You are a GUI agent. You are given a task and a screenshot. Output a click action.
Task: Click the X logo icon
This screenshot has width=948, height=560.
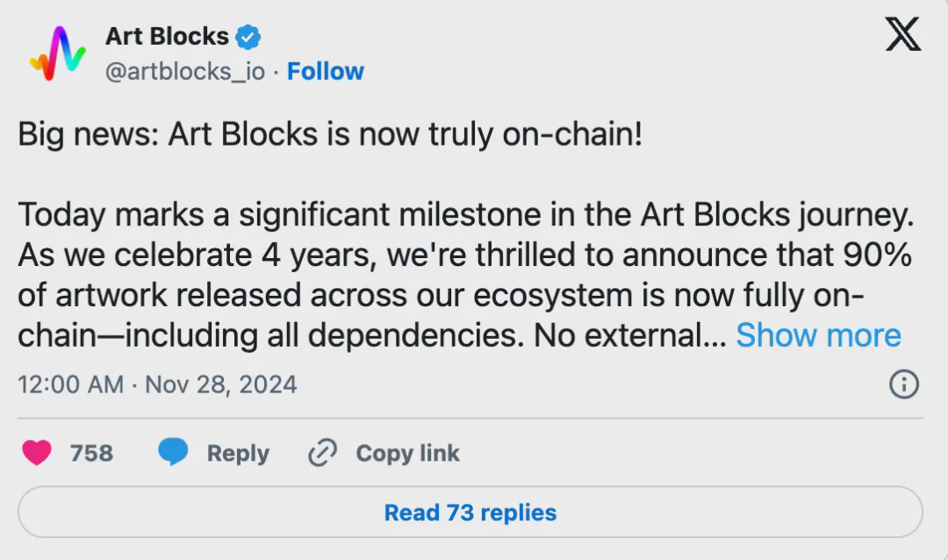902,34
